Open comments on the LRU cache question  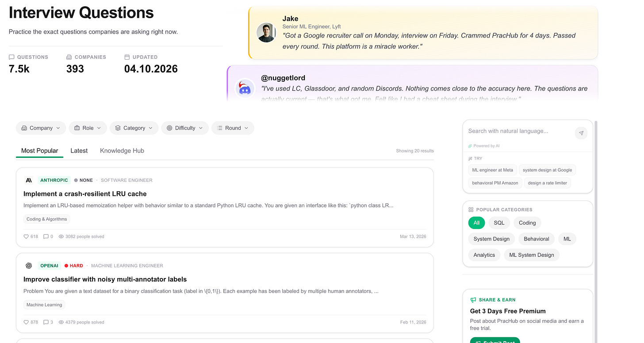[46, 236]
